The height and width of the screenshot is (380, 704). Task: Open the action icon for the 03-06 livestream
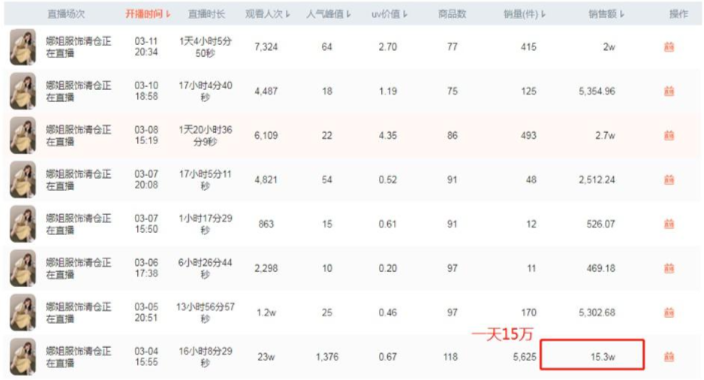pos(669,268)
